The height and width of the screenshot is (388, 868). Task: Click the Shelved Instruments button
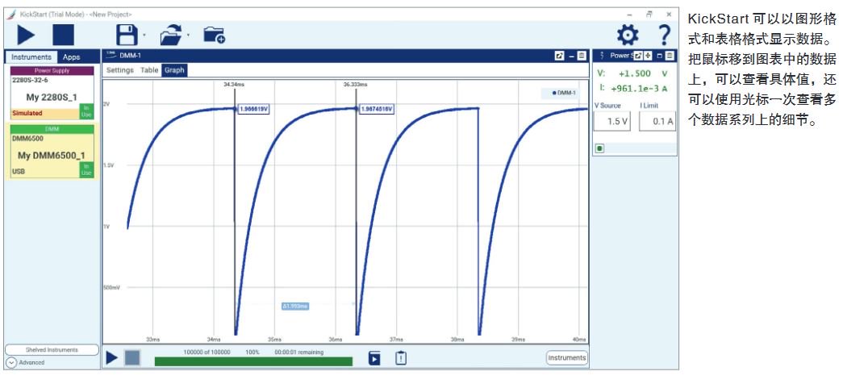[x=50, y=350]
